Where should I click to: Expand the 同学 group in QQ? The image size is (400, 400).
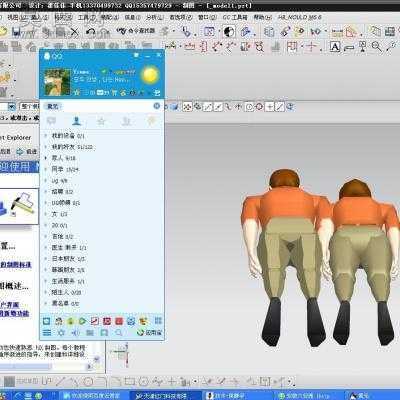click(x=65, y=169)
